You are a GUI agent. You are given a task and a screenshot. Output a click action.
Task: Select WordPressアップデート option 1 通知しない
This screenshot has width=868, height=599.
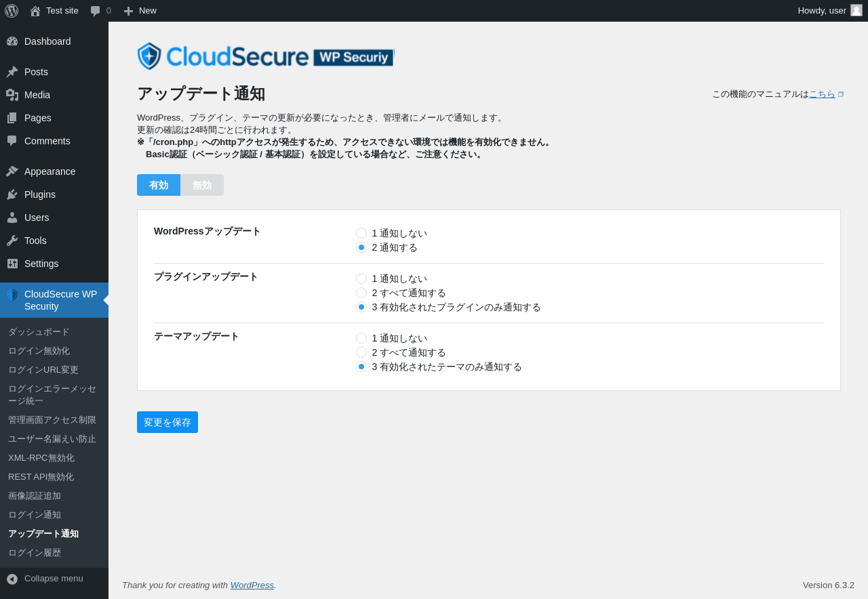pos(361,233)
